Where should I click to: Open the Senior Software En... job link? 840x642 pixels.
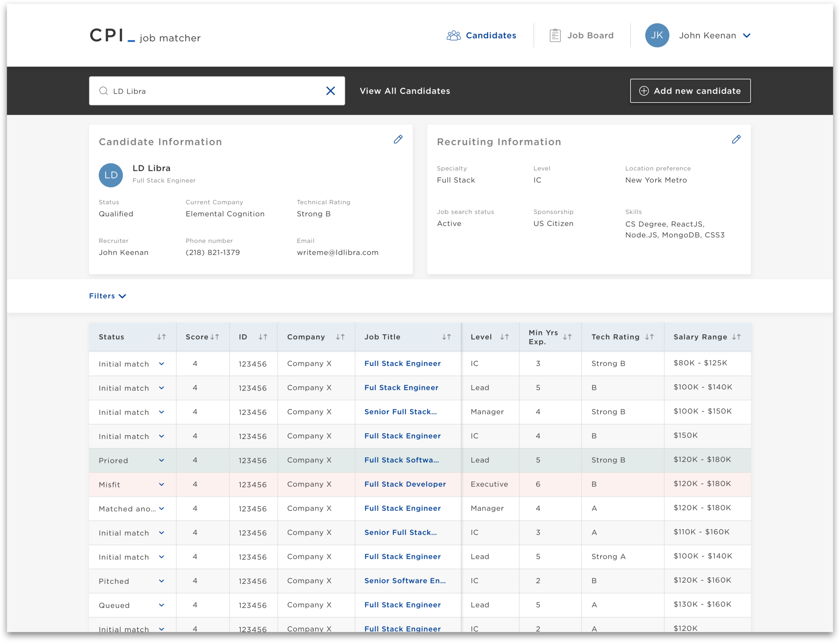pyautogui.click(x=405, y=581)
